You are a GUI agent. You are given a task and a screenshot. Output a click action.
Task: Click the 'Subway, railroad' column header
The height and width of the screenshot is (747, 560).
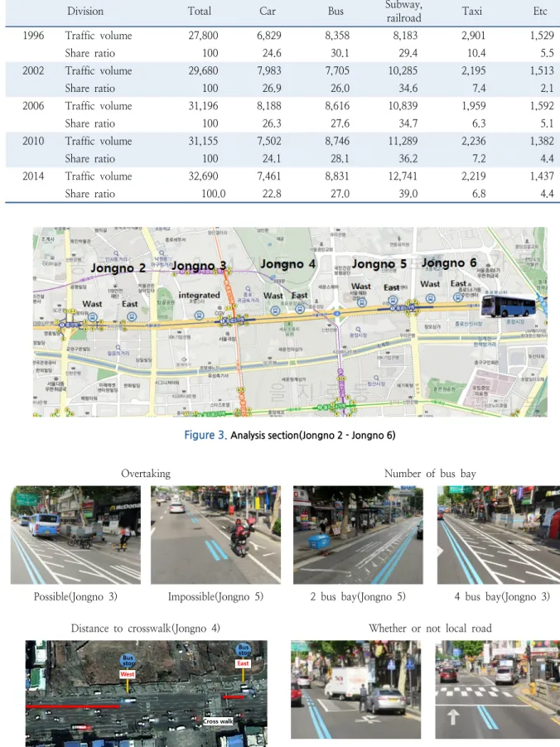pos(403,12)
